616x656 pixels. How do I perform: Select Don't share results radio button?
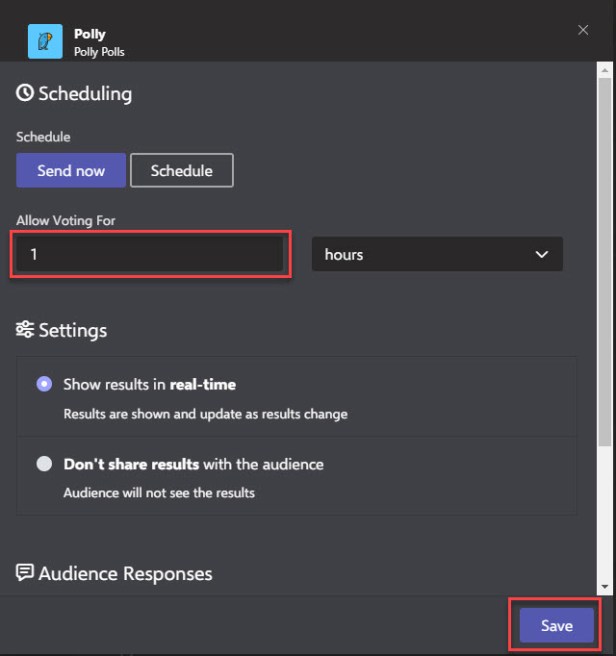(44, 464)
